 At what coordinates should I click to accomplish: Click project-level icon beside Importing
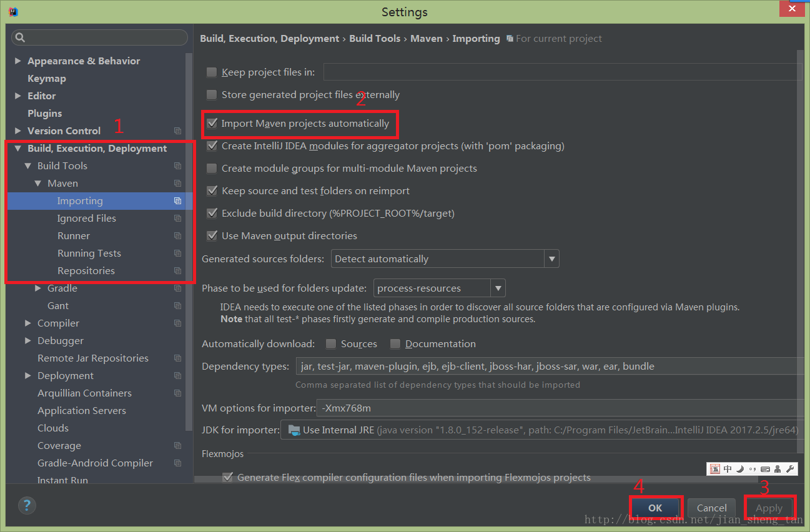[x=177, y=201]
